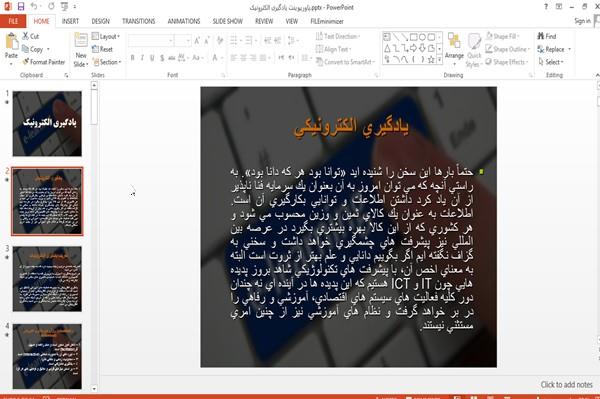
Task: Toggle Bold formatting
Action: coord(132,58)
